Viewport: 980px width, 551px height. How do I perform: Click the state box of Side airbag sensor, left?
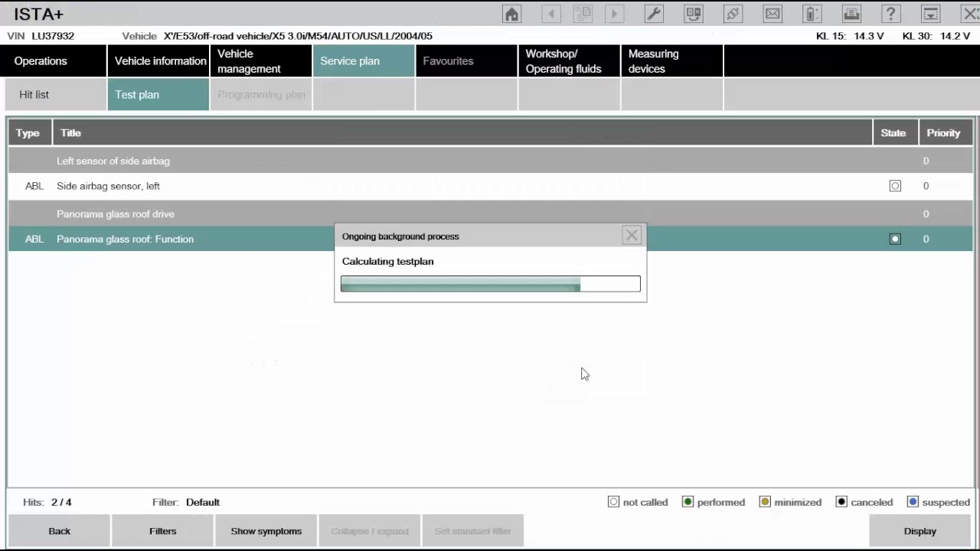(x=895, y=186)
